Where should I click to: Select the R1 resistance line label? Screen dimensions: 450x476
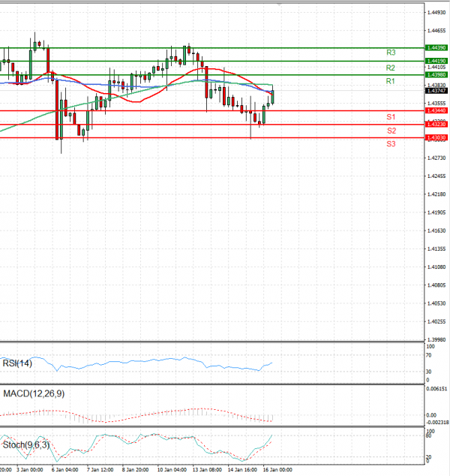391,81
